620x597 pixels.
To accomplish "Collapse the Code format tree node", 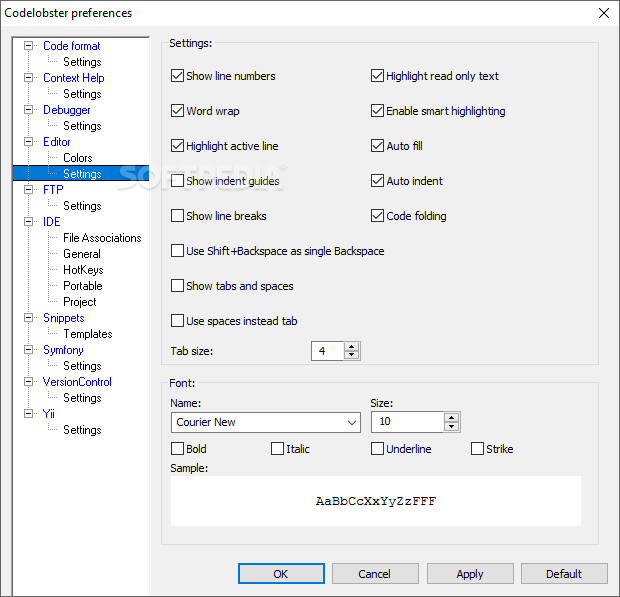I will (x=28, y=45).
